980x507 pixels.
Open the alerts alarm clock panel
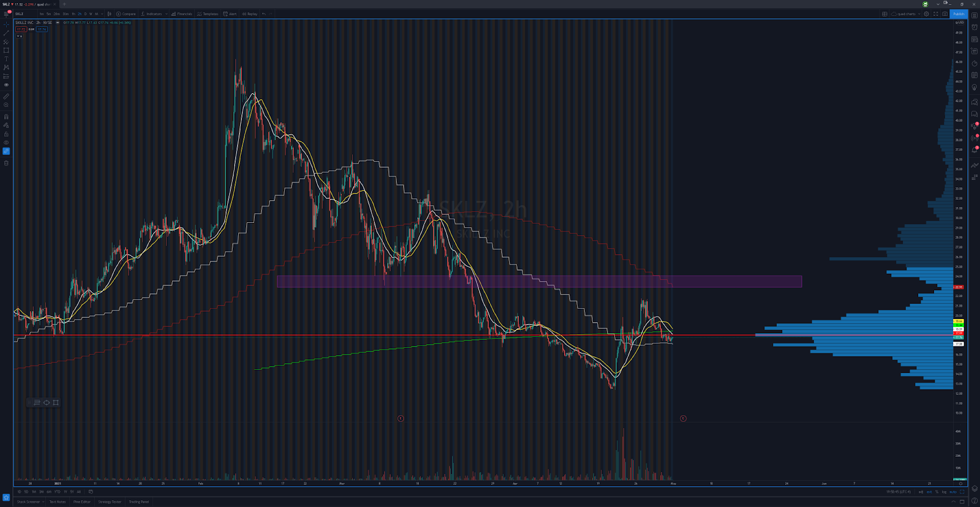click(974, 28)
